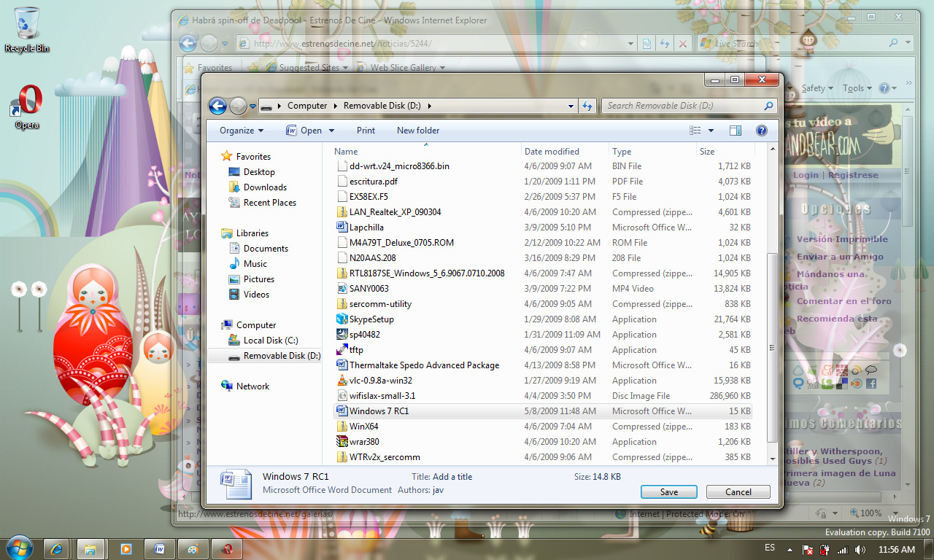This screenshot has width=934, height=560.
Task: Click the refresh icon beside address bar
Action: [587, 106]
